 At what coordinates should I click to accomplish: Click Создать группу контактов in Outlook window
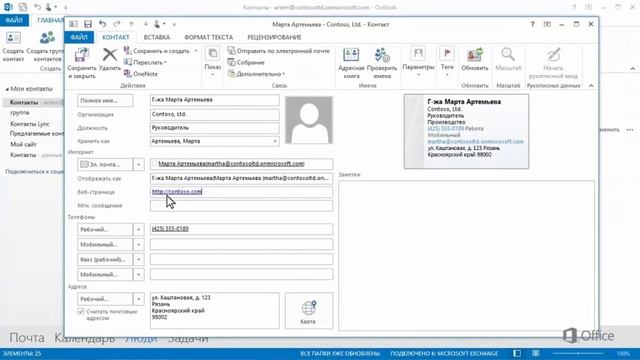pyautogui.click(x=46, y=47)
